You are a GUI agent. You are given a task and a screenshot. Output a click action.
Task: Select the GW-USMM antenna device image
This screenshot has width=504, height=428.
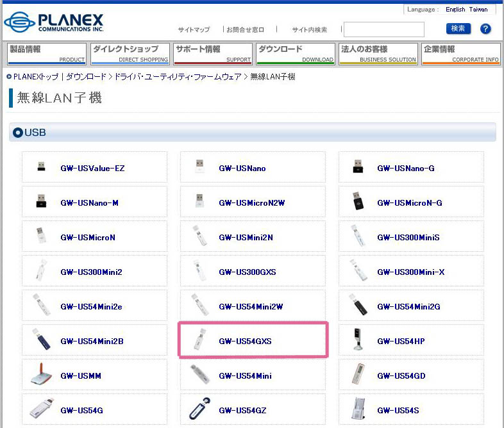tap(41, 374)
